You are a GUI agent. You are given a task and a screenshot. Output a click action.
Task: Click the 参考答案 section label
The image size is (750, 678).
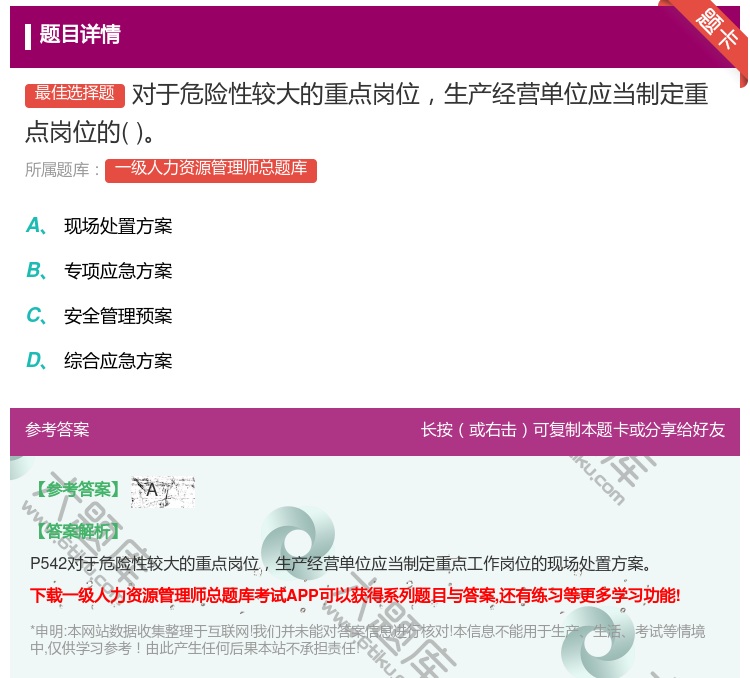coord(57,430)
